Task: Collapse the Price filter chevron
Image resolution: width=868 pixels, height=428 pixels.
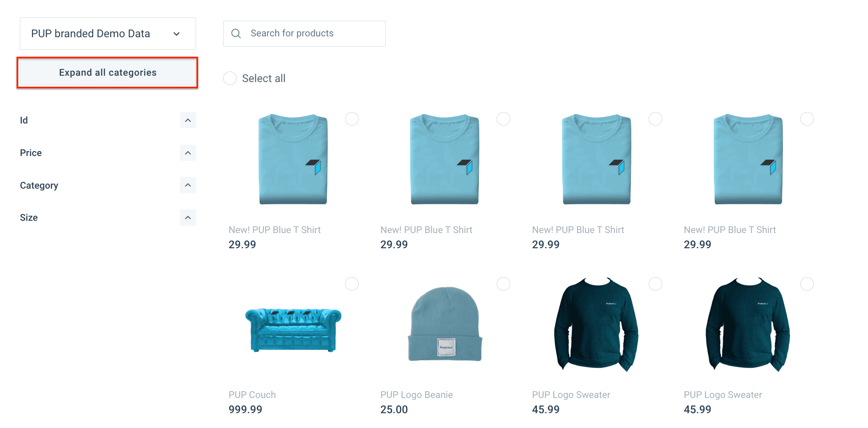Action: 188,153
